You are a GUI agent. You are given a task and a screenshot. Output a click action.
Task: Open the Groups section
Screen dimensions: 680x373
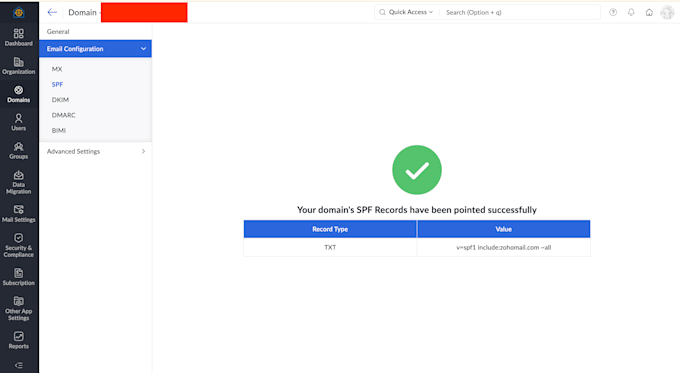click(x=19, y=150)
